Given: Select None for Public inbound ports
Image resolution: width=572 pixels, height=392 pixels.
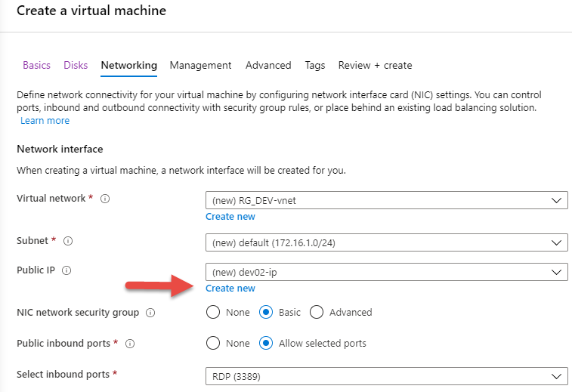Looking at the screenshot, I should click(213, 343).
